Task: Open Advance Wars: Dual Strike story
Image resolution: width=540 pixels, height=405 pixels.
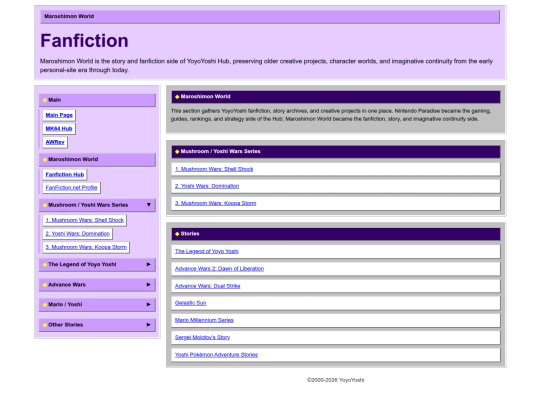Action: (x=207, y=286)
